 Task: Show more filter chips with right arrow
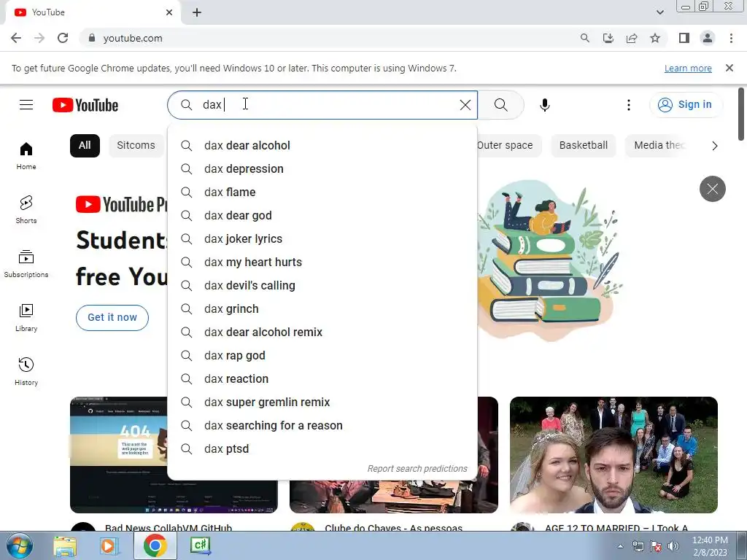pos(714,146)
